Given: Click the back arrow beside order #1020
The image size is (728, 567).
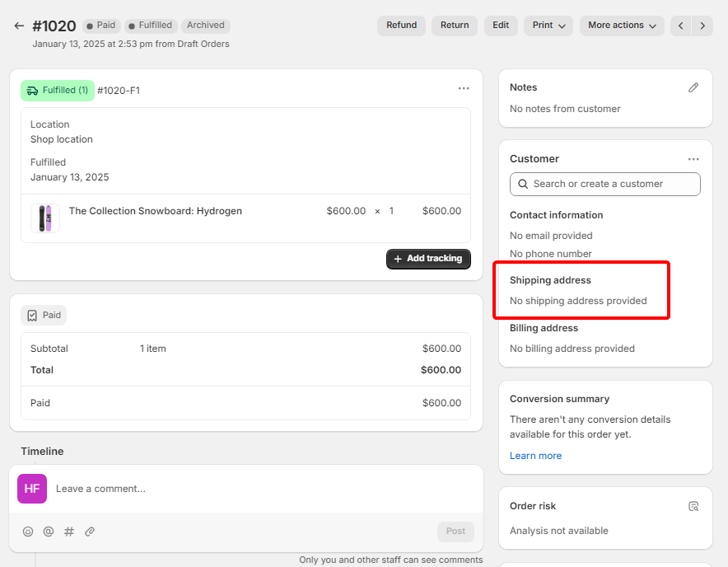Looking at the screenshot, I should pos(19,26).
